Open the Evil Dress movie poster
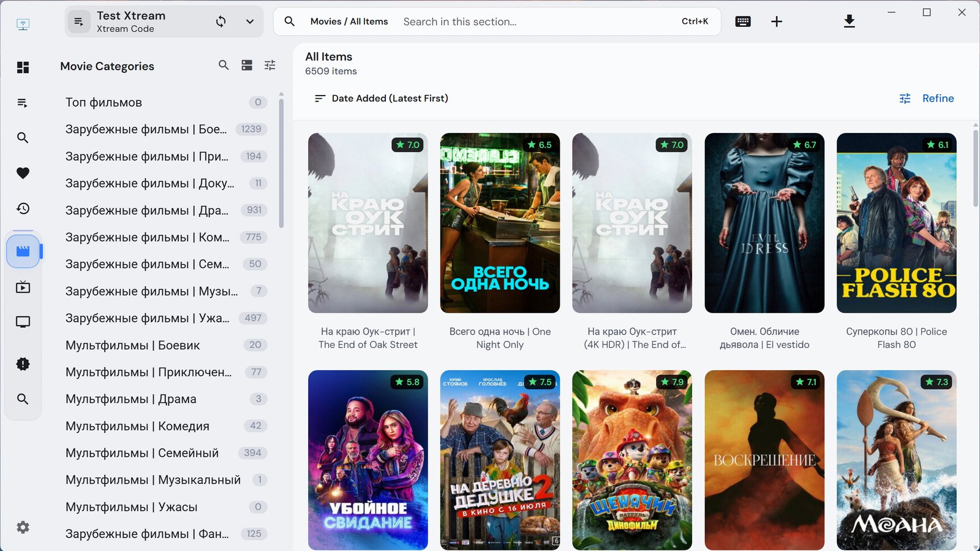 (x=764, y=223)
